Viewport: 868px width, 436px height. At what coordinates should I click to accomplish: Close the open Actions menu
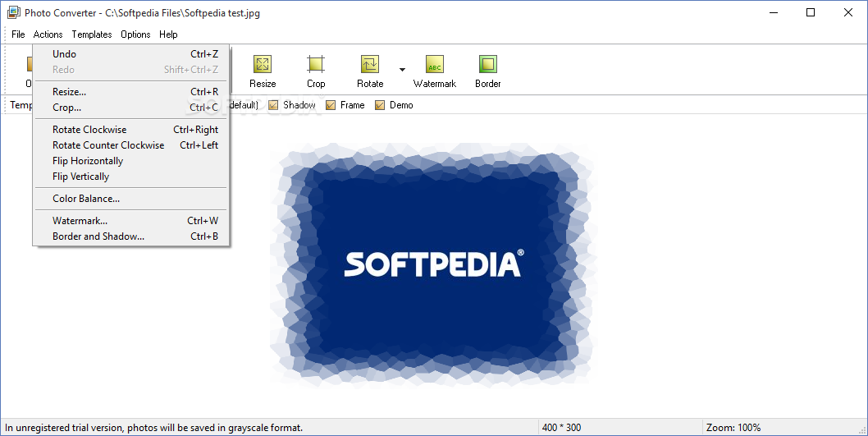(x=48, y=34)
